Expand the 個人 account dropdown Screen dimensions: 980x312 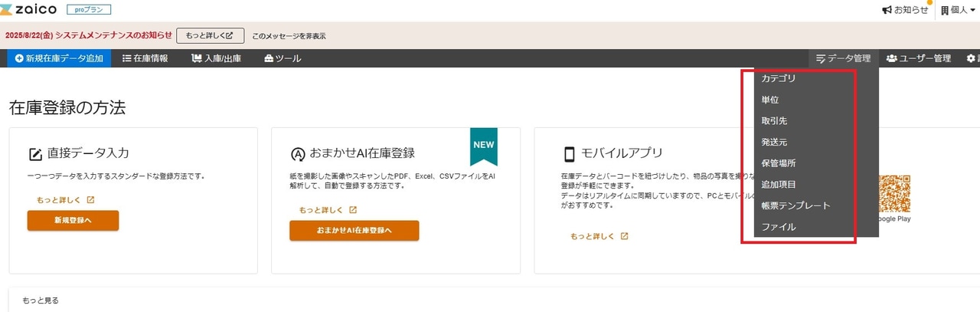tap(959, 10)
